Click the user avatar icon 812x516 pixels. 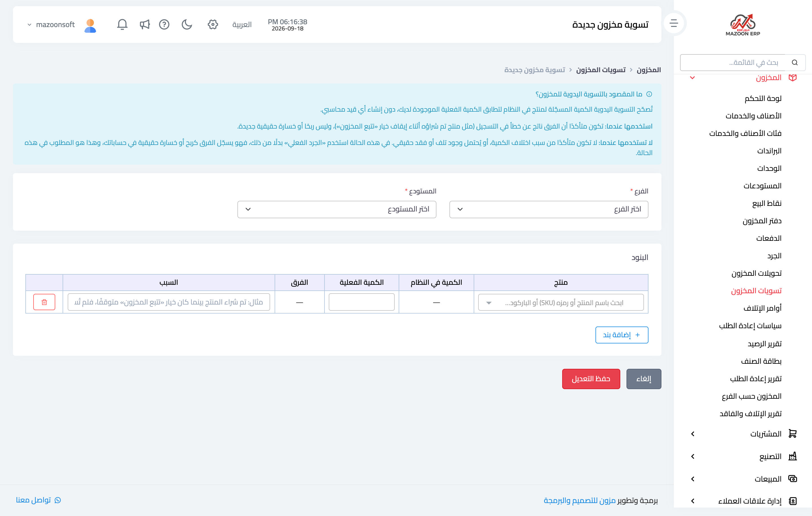pyautogui.click(x=90, y=25)
